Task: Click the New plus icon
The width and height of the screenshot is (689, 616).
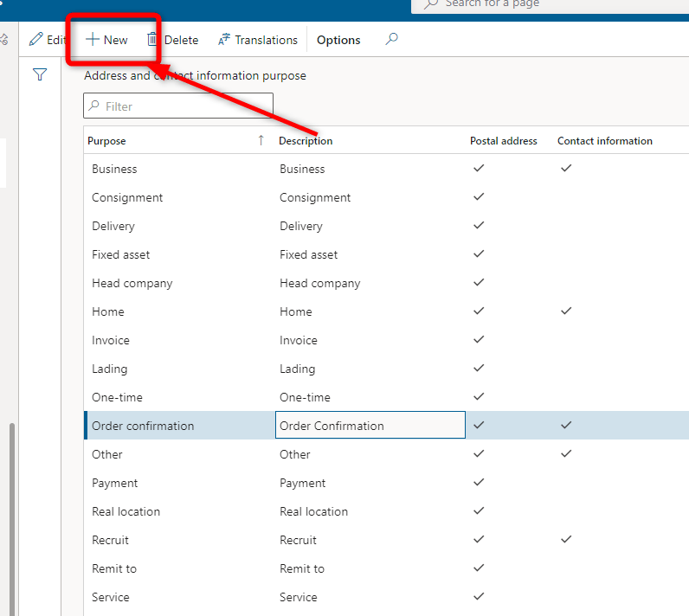Action: pyautogui.click(x=92, y=40)
